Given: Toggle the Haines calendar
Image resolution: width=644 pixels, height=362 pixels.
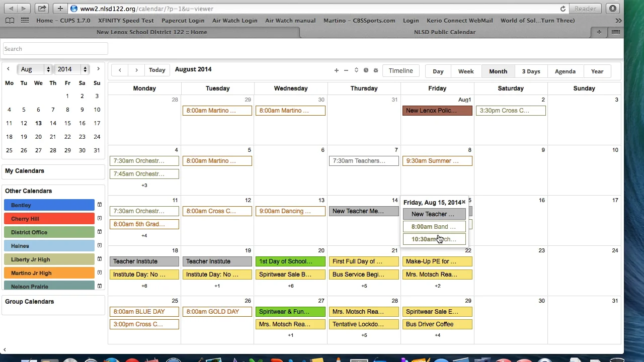Looking at the screenshot, I should coord(49,246).
